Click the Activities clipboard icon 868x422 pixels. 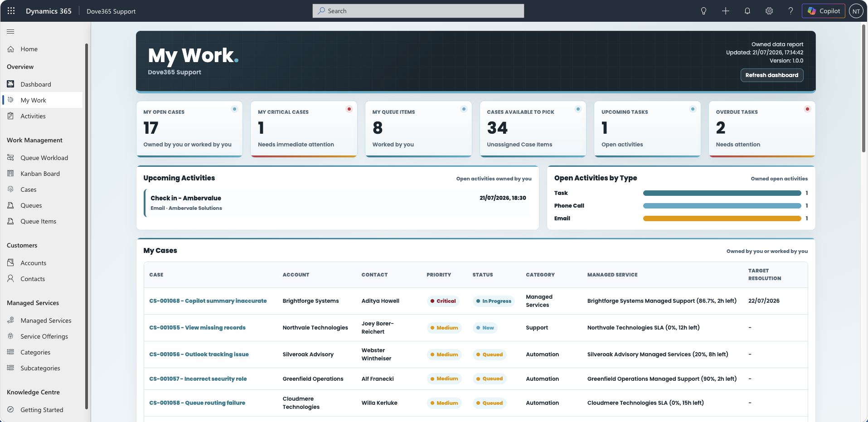click(10, 116)
